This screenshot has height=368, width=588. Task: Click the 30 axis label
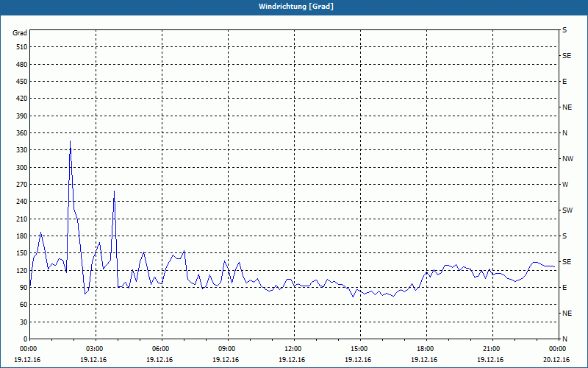click(x=24, y=322)
